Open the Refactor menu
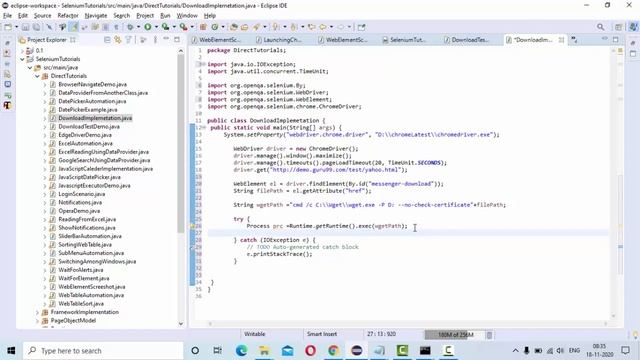640x360 pixels. click(x=68, y=16)
